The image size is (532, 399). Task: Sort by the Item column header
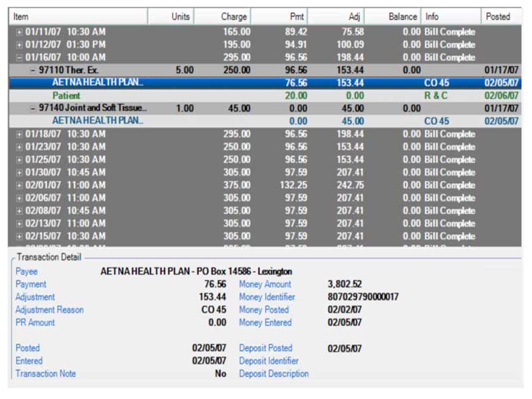click(78, 17)
